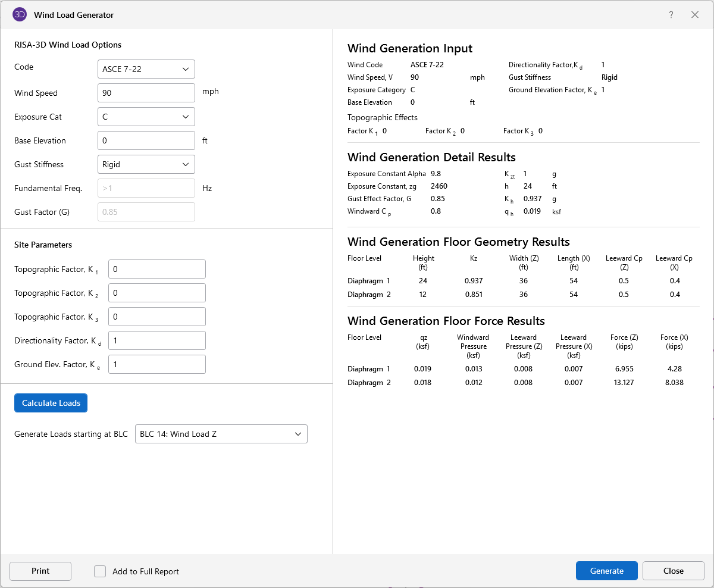Open the Code dropdown showing ASCE 7-22
This screenshot has width=714, height=588.
tap(146, 69)
